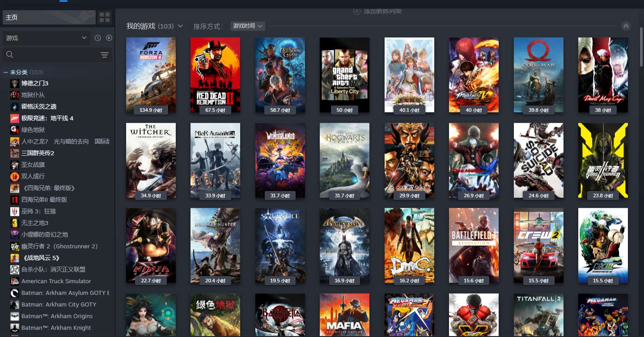Screen dimensions: 644x337
Task: Toggle the ready-to-play filter icon
Action: pyautogui.click(x=109, y=38)
